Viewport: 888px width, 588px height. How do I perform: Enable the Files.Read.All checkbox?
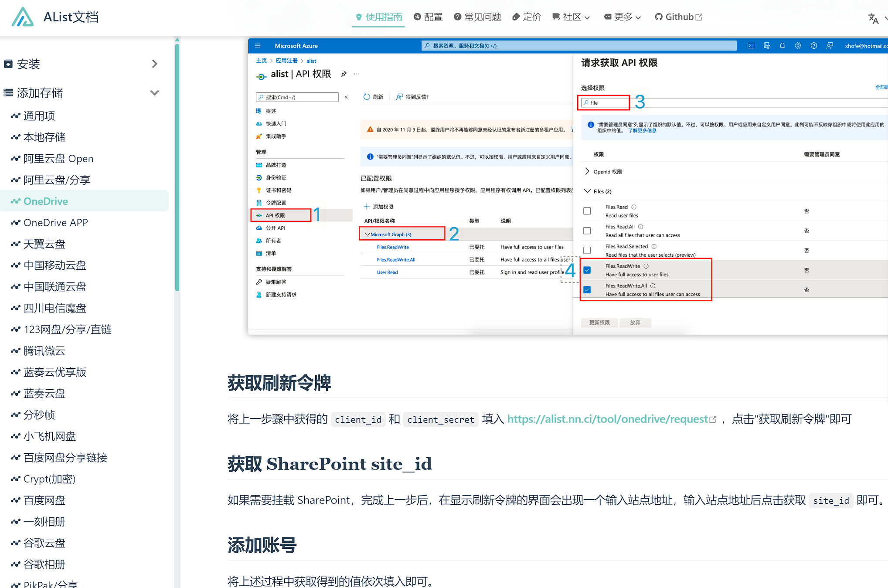click(x=587, y=231)
